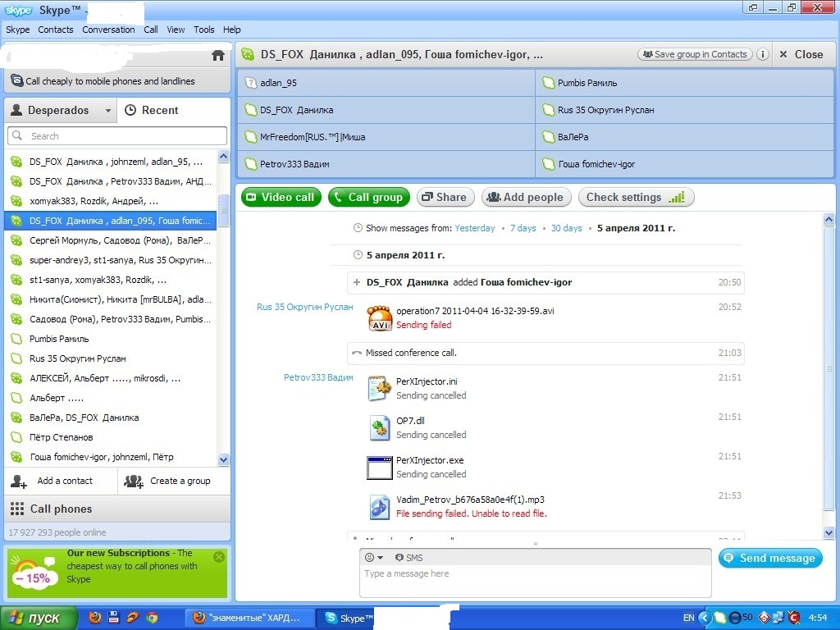Screen dimensions: 840x630
Task: Switch to the Recent tab
Action: [174, 110]
